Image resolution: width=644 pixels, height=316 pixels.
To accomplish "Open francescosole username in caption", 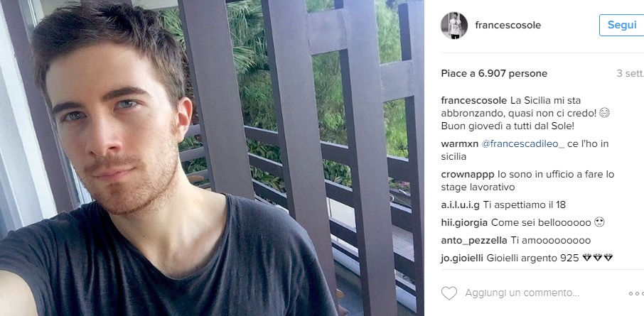I will (x=474, y=101).
